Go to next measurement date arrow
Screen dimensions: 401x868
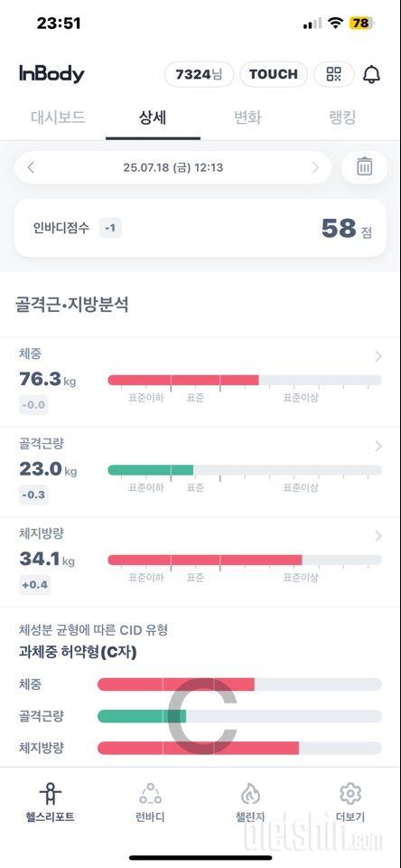(316, 167)
